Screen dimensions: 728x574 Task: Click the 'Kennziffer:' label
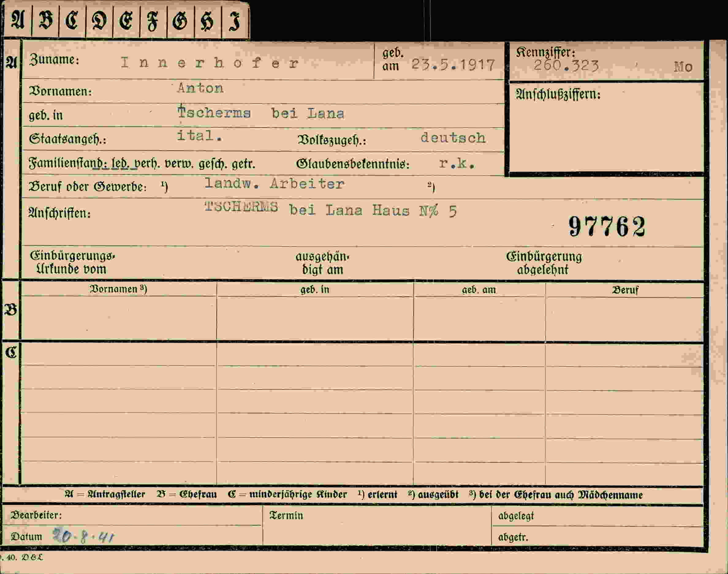[546, 52]
